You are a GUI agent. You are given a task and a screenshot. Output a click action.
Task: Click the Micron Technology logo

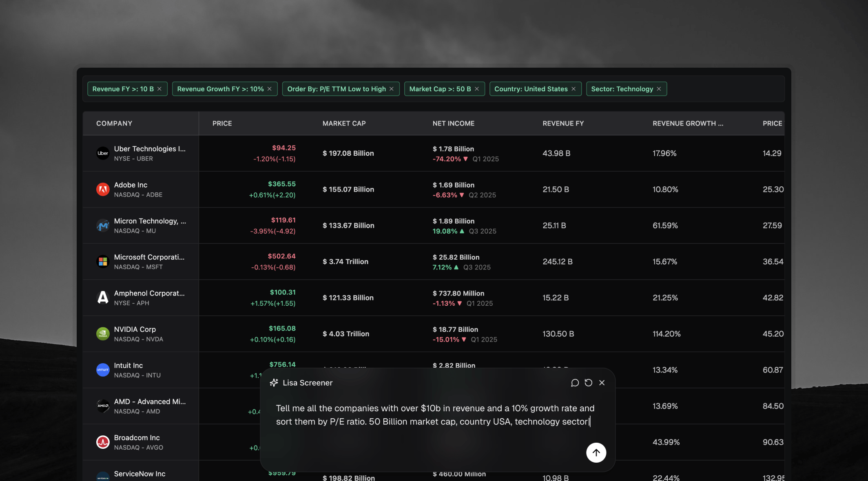click(103, 225)
